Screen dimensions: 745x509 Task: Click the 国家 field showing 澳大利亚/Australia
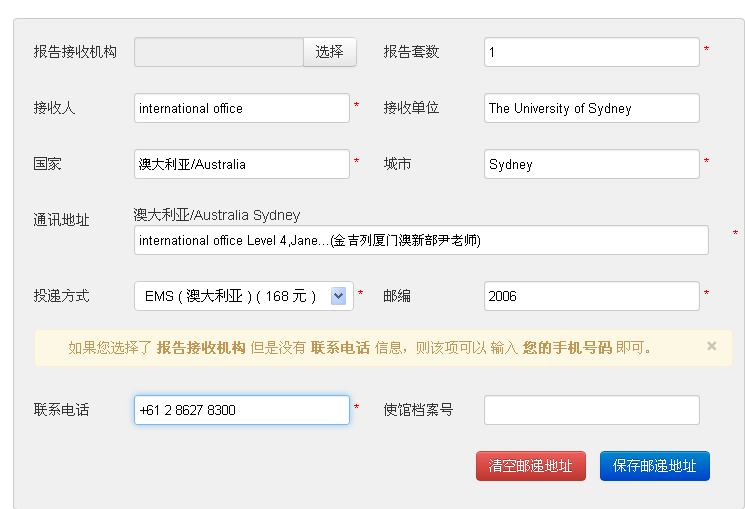pyautogui.click(x=241, y=164)
